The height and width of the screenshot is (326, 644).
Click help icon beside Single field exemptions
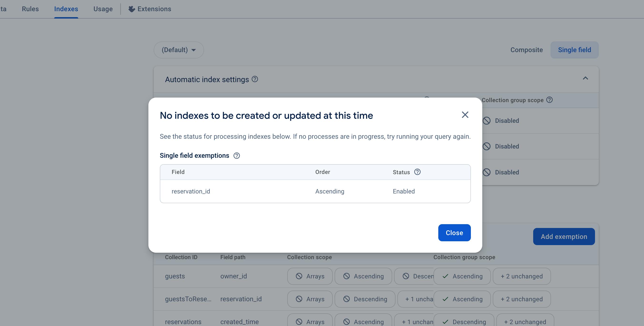point(236,156)
